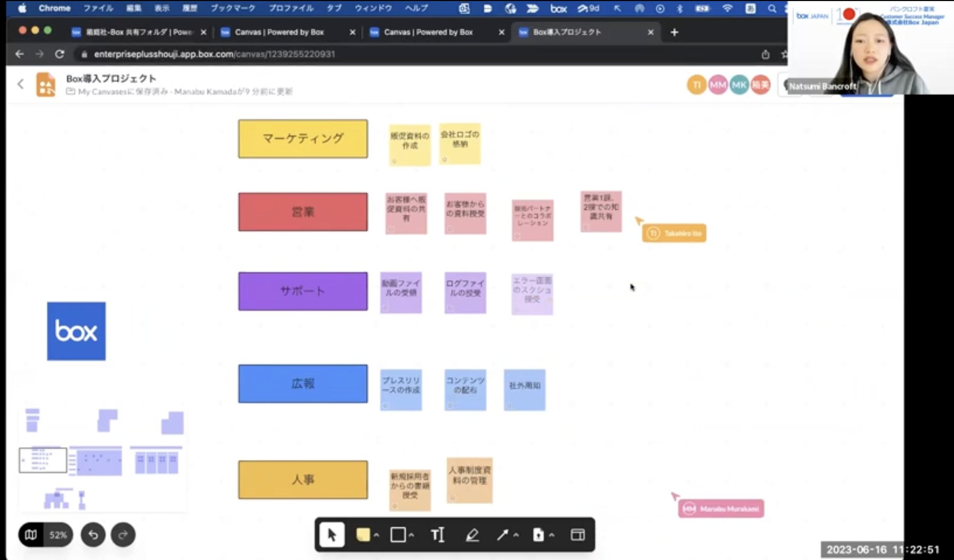
Task: Switch to Box導入プロジェクト tab
Action: [x=586, y=32]
